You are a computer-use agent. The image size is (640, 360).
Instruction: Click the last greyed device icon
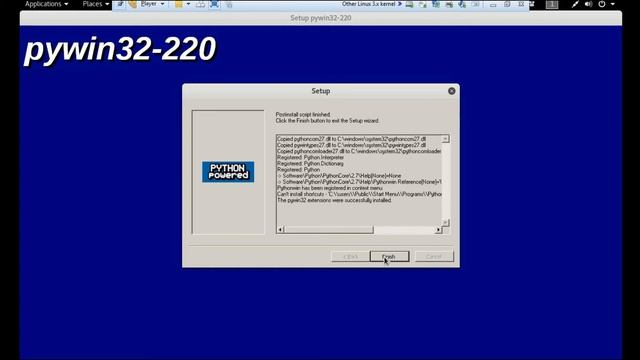(x=476, y=4)
